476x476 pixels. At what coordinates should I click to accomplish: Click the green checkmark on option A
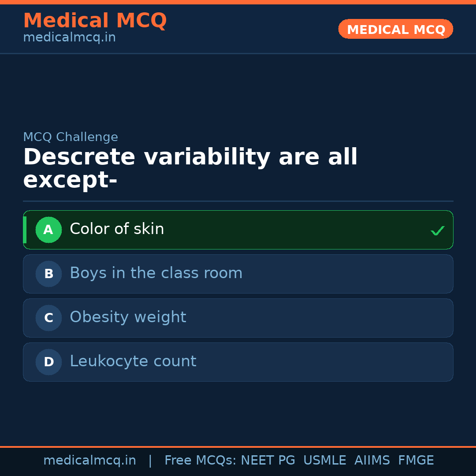[438, 230]
